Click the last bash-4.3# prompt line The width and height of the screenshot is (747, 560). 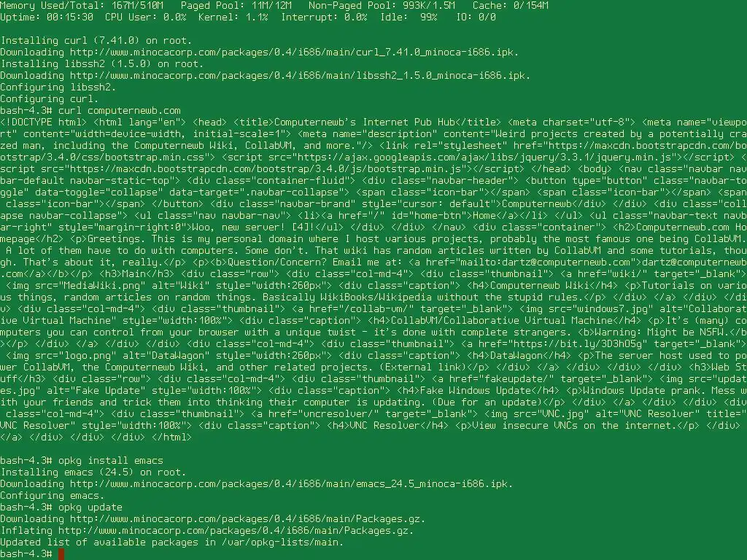32,554
